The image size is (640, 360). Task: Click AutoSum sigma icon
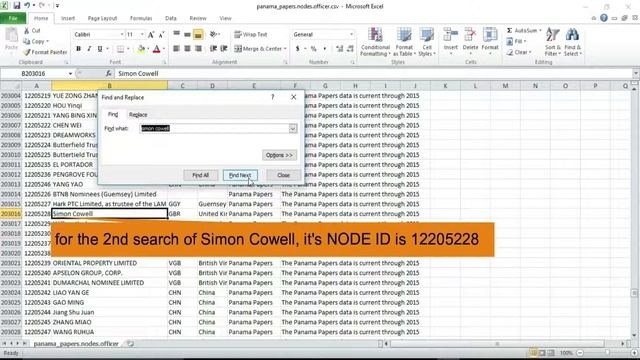pos(509,31)
